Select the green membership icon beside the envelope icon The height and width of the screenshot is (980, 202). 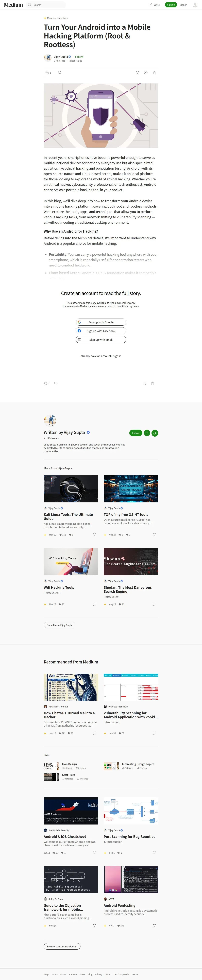point(155,433)
